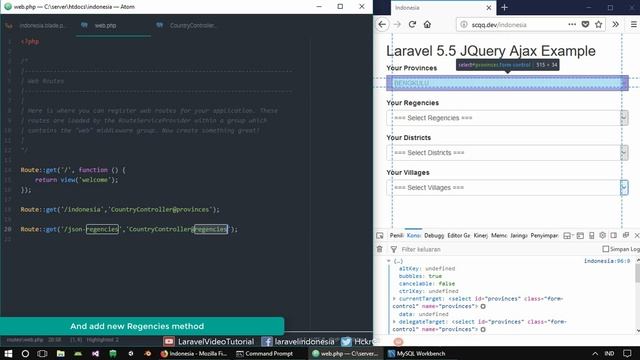
Task: Switch to Mozilla Firefox taskbar button
Action: click(194, 353)
